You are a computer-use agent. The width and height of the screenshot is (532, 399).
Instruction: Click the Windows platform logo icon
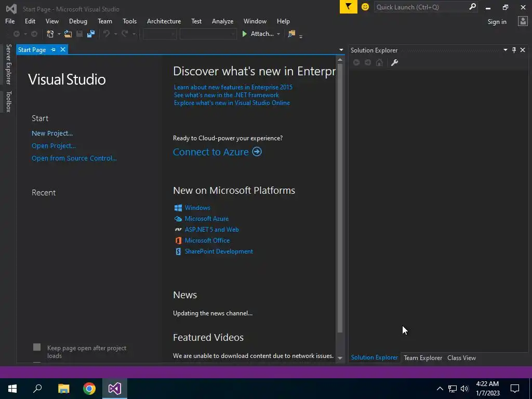(x=178, y=208)
